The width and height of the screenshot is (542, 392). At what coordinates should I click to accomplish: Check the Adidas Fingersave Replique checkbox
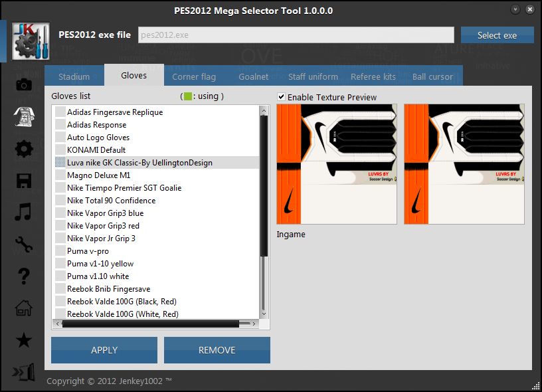click(60, 112)
